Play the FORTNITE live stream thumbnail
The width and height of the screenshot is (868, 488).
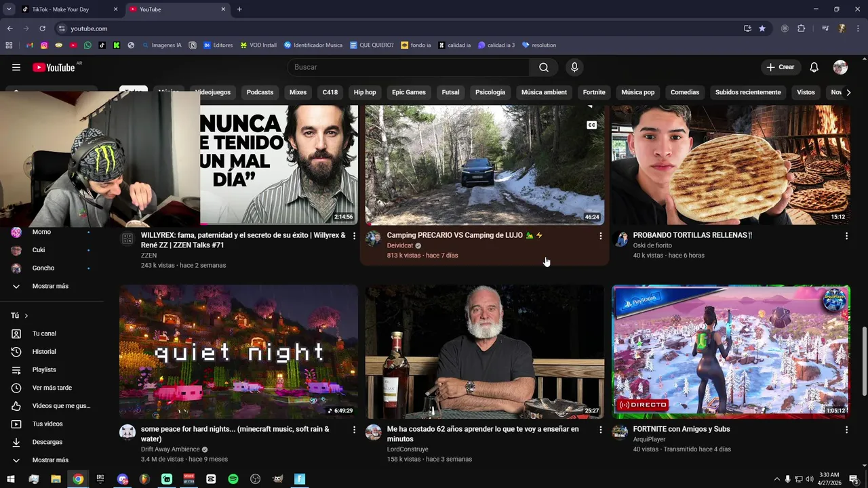[731, 352]
